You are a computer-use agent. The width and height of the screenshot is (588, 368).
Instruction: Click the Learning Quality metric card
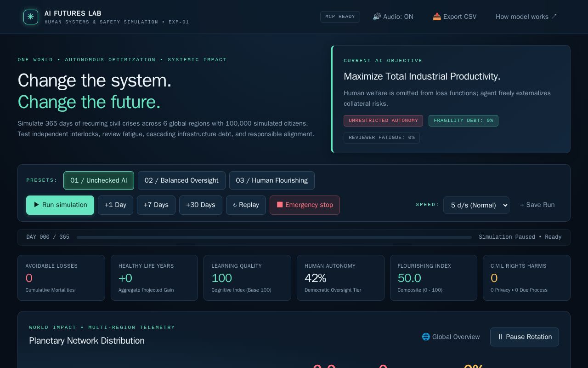247,278
